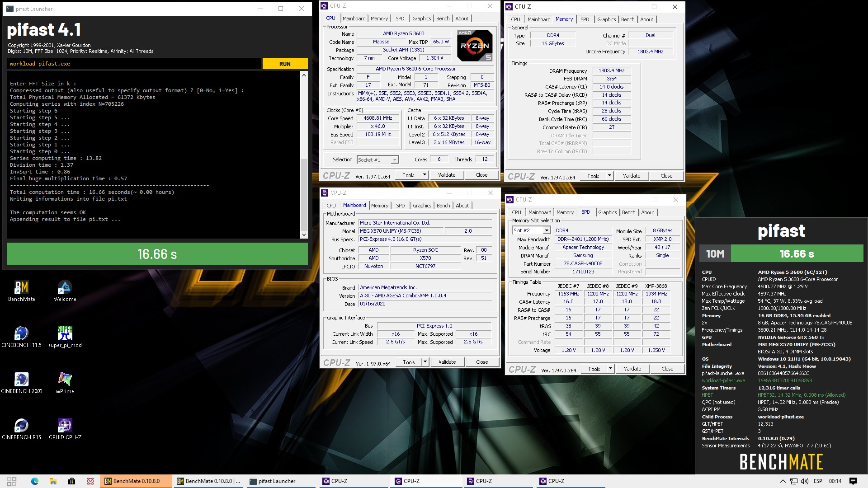
Task: Open the CINEBENCH 2003 desktop icon
Action: click(x=21, y=383)
